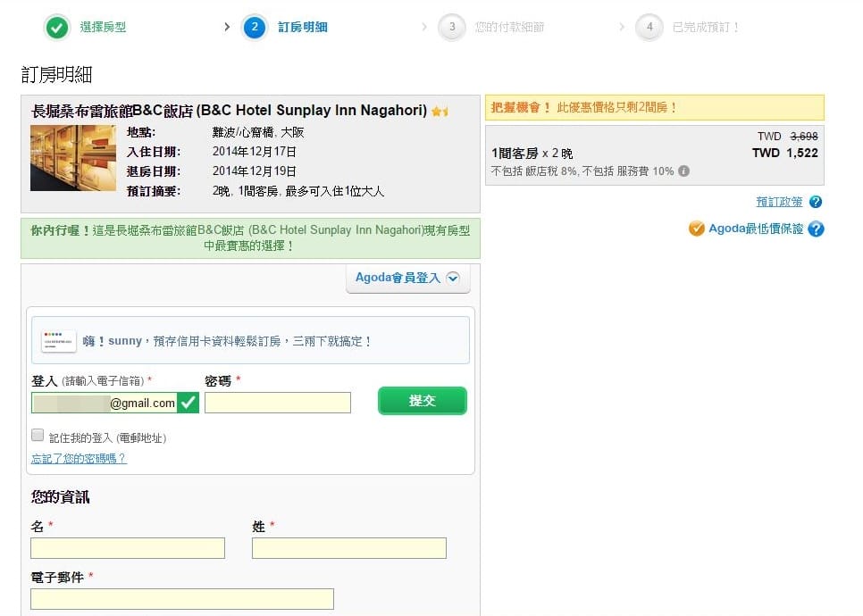The height and width of the screenshot is (616, 863).
Task: Click the green checkmark step 1 icon
Action: pyautogui.click(x=57, y=28)
